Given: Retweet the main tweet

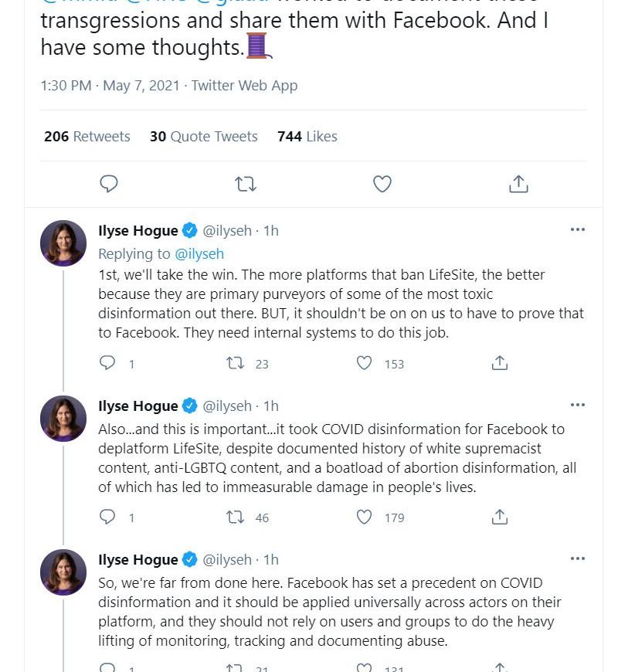Looking at the screenshot, I should tap(246, 184).
